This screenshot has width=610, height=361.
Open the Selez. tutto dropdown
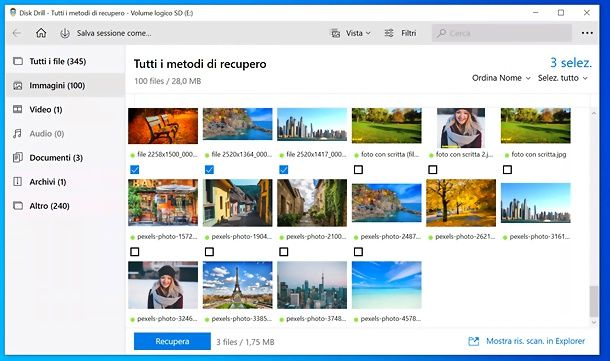(563, 78)
